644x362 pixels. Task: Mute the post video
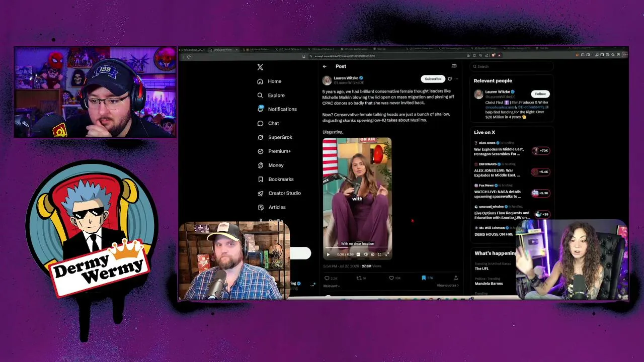click(x=366, y=254)
